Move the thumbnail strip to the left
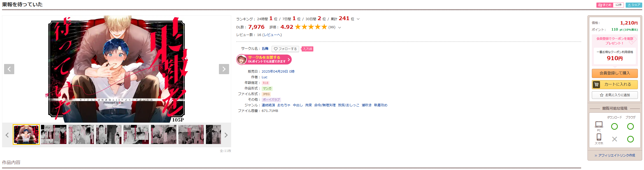644x170 pixels. pyautogui.click(x=7, y=135)
